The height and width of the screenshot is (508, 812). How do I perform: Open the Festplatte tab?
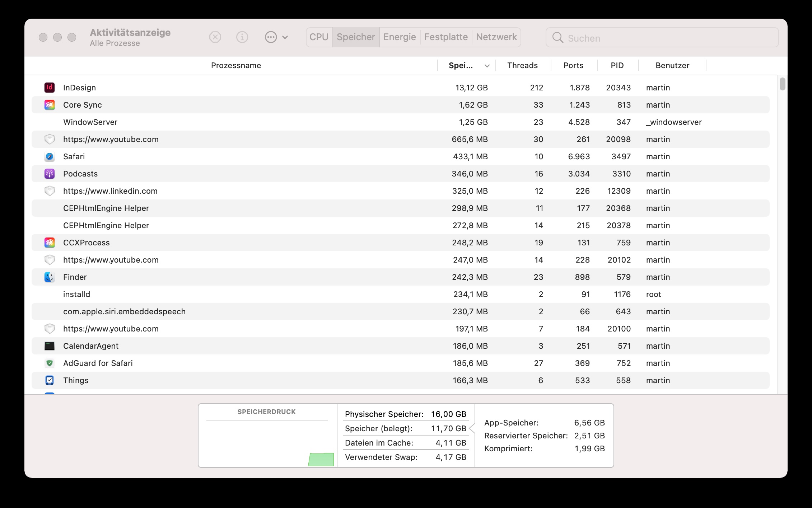(446, 37)
